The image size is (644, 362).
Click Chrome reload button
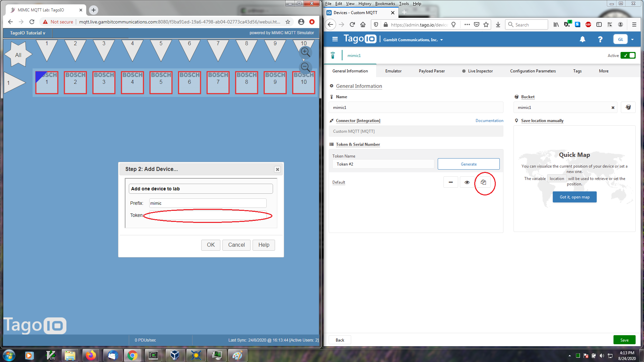(x=32, y=22)
